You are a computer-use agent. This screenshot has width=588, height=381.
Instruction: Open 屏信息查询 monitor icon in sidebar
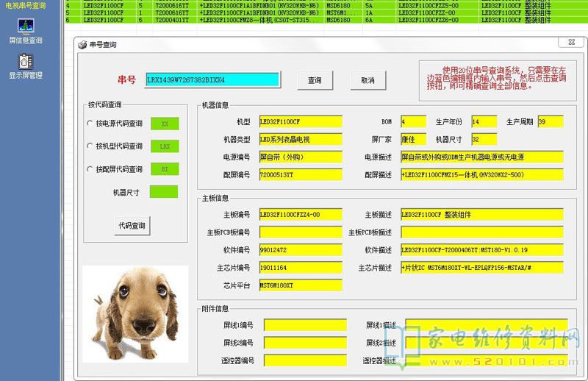pyautogui.click(x=26, y=27)
